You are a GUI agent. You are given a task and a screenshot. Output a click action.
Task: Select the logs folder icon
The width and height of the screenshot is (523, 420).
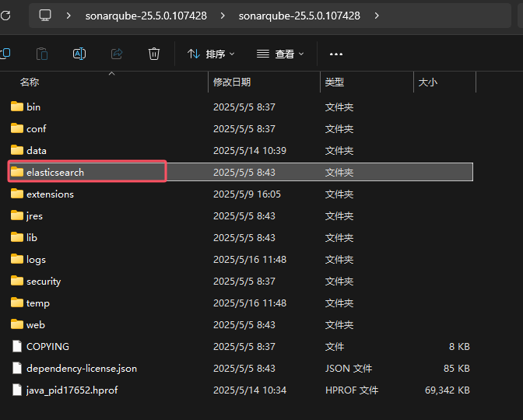pyautogui.click(x=17, y=259)
